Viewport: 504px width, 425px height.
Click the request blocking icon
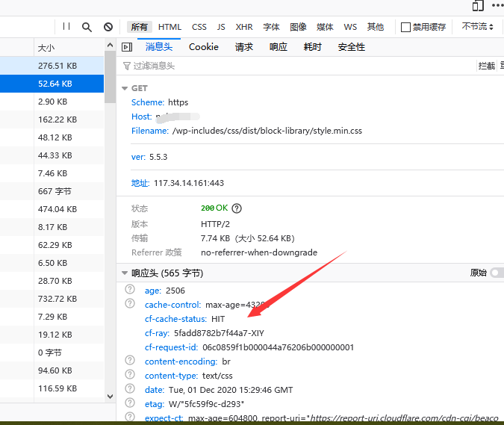(x=108, y=27)
